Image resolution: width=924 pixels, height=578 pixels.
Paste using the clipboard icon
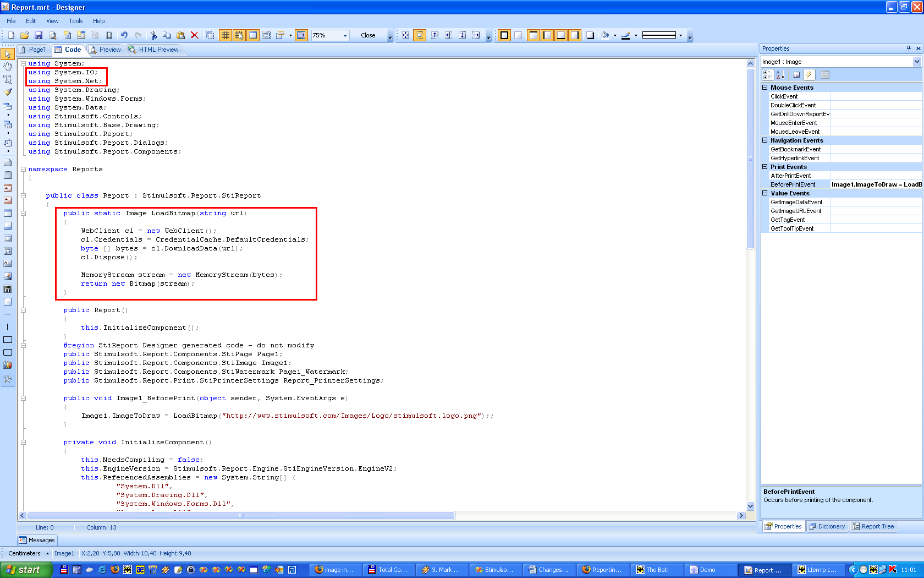pyautogui.click(x=181, y=35)
